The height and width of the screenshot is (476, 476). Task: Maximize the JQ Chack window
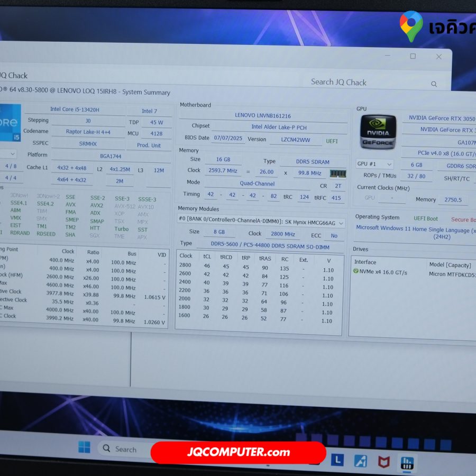(x=413, y=56)
